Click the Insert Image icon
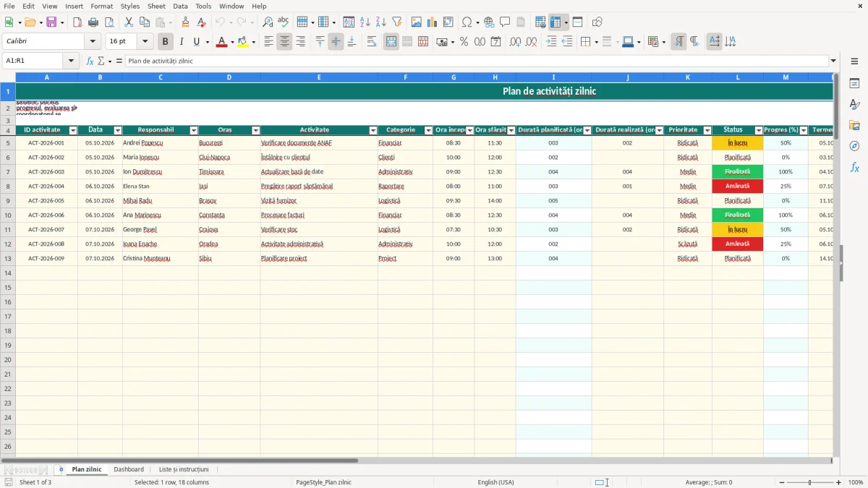 416,22
